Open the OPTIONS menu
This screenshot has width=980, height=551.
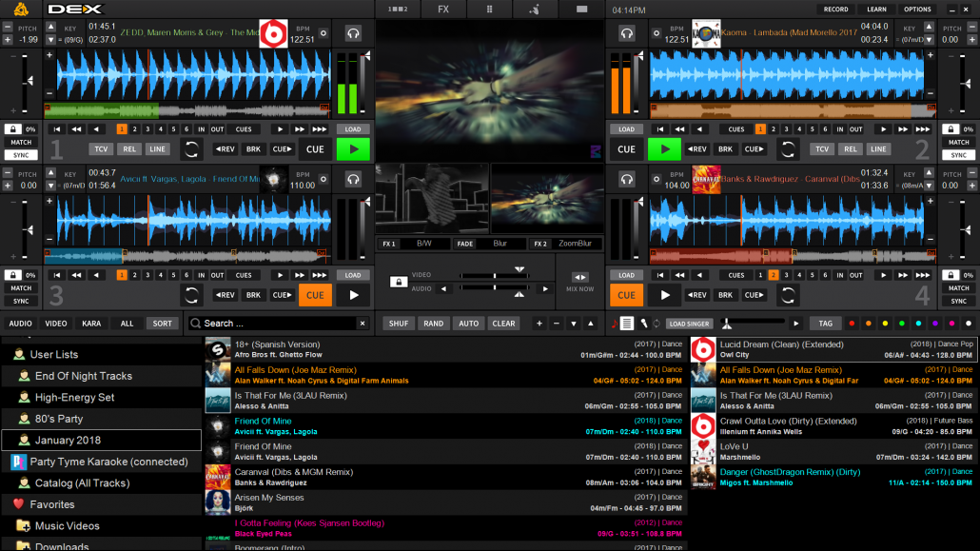[x=917, y=10]
